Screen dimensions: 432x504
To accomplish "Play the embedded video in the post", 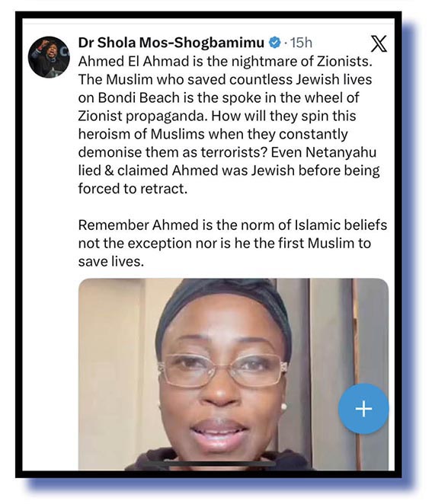I will (234, 375).
